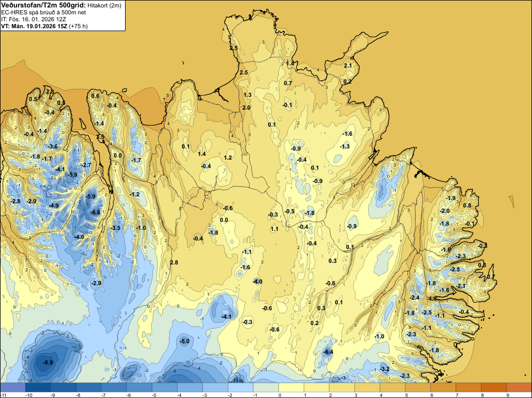Click the legend swatch between 4 and 5
The width and height of the screenshot is (532, 398).
click(x=393, y=387)
